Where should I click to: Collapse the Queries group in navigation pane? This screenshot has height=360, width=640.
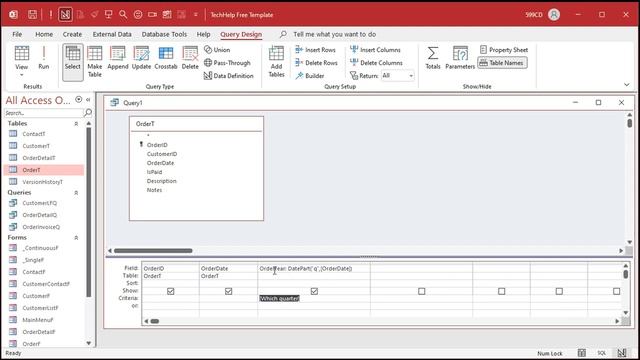pyautogui.click(x=76, y=193)
